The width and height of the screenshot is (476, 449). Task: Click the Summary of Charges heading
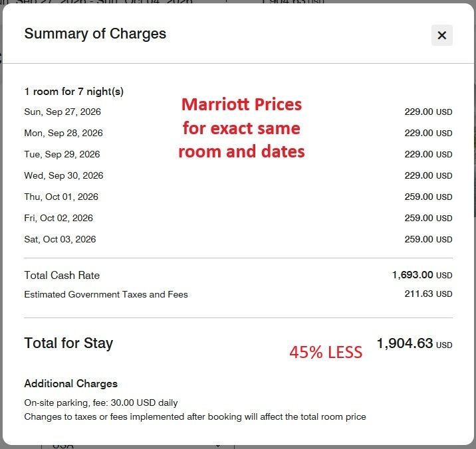[95, 34]
